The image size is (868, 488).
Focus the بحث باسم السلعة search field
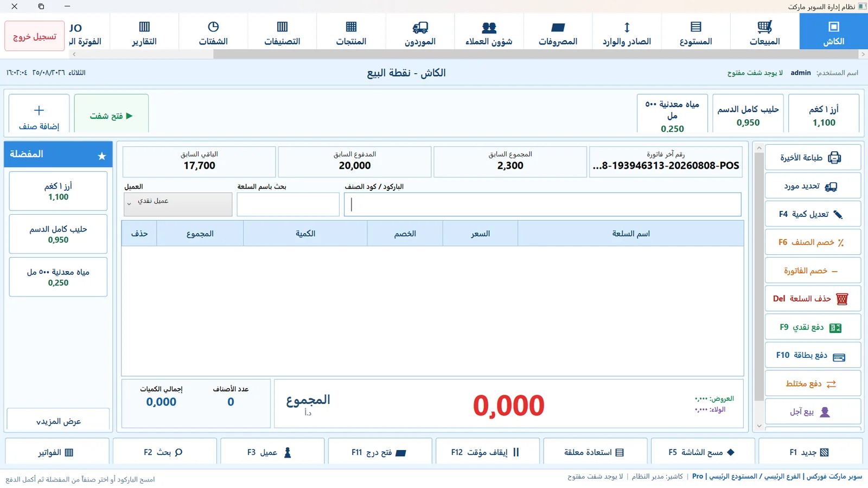(288, 204)
